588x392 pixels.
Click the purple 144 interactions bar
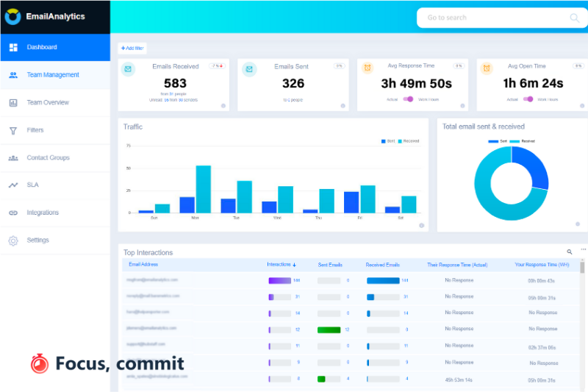pos(280,281)
